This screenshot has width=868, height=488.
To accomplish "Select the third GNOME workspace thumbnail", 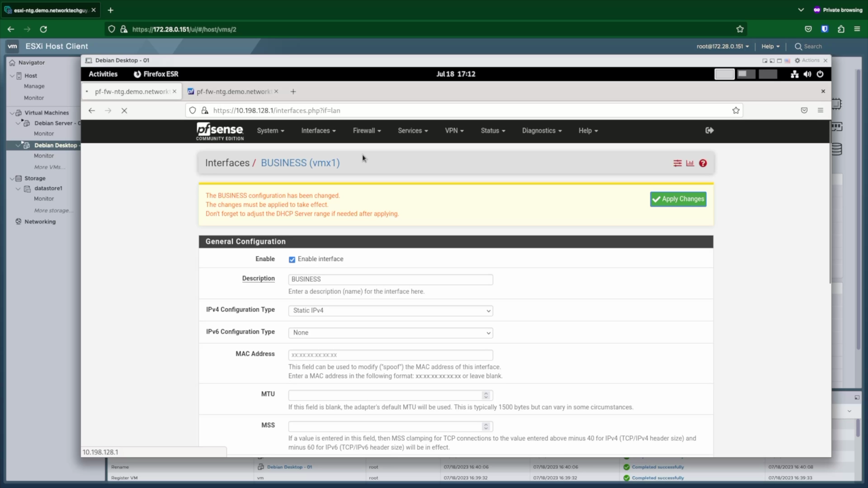I will (768, 74).
